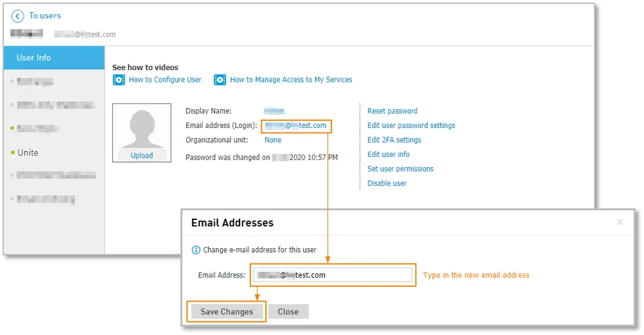Click the back arrow icon beside To users
644x335 pixels.
[18, 16]
